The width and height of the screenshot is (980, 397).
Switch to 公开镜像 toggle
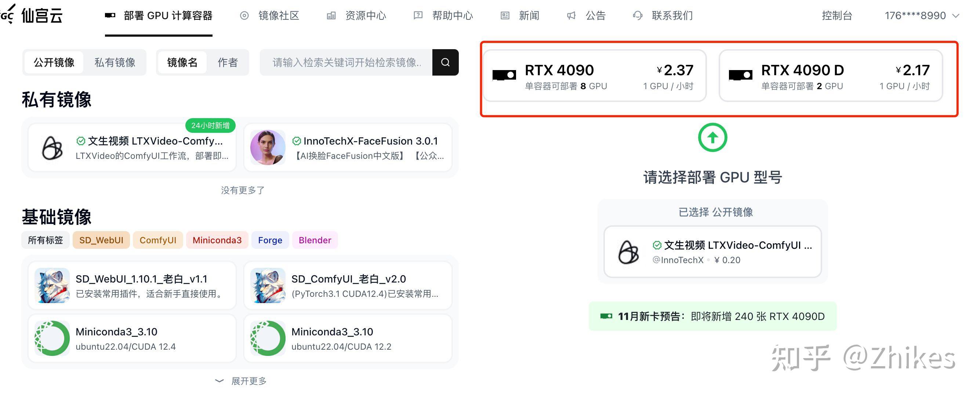[x=54, y=62]
